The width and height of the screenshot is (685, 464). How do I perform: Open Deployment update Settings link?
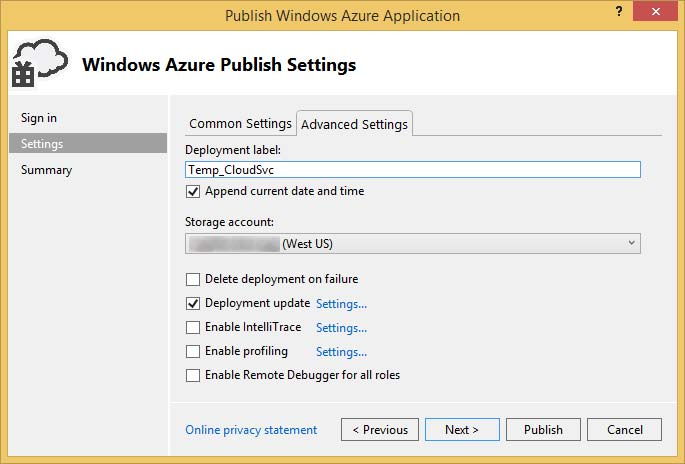pyautogui.click(x=341, y=304)
